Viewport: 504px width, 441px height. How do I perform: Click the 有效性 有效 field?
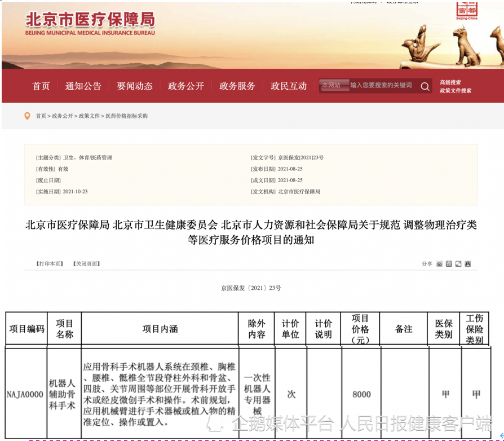pyautogui.click(x=52, y=169)
